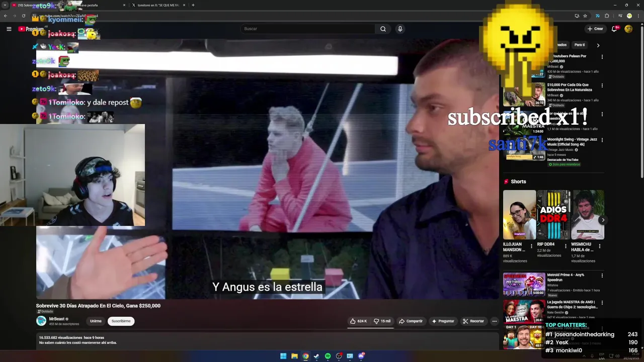The width and height of the screenshot is (644, 362).
Task: Open the YouTube account avatar menu
Action: 628,29
